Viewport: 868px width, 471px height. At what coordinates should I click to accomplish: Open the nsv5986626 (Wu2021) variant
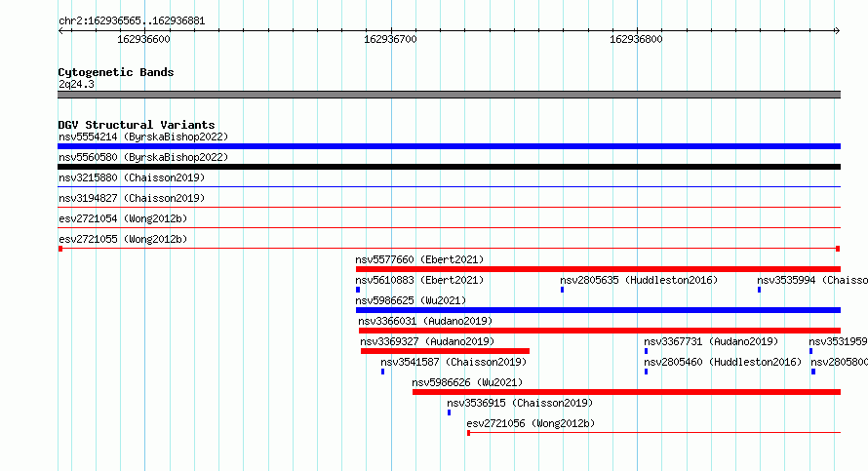(467, 382)
